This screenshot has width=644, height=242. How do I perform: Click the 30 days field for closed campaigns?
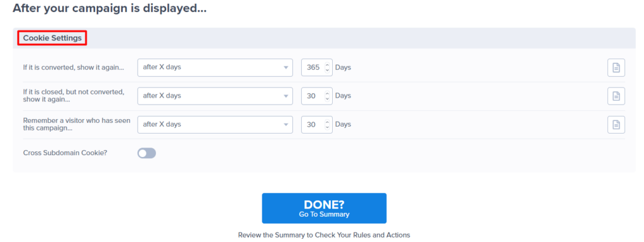pyautogui.click(x=317, y=96)
